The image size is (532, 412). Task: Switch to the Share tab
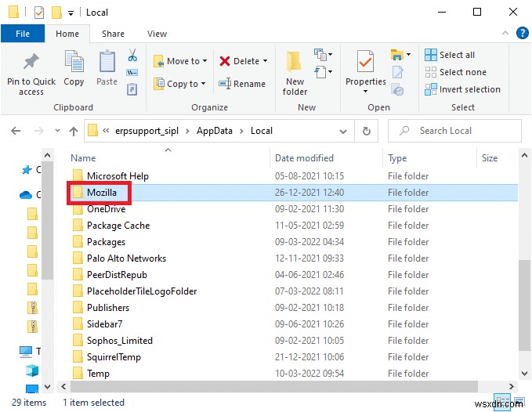pos(113,34)
